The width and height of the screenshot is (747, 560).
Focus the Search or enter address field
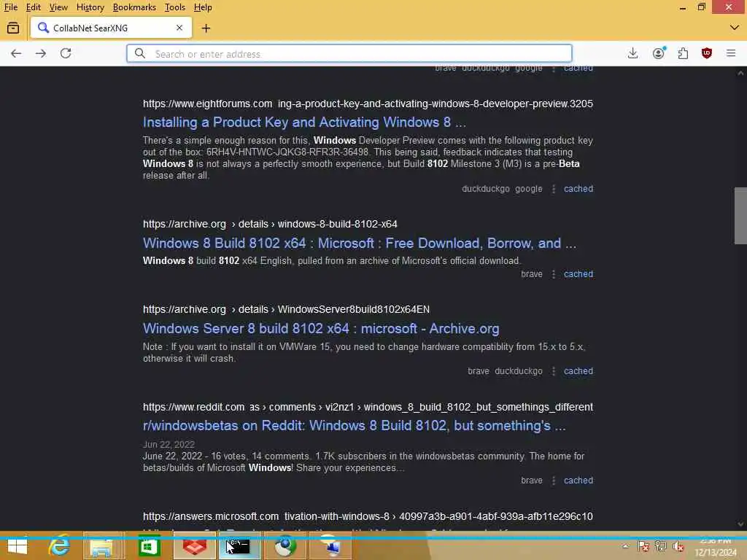tap(349, 54)
